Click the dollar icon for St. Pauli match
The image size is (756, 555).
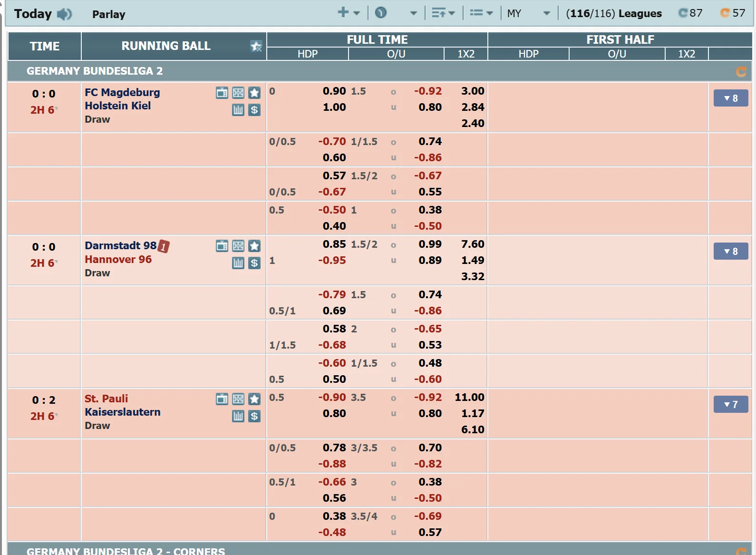[x=254, y=416]
